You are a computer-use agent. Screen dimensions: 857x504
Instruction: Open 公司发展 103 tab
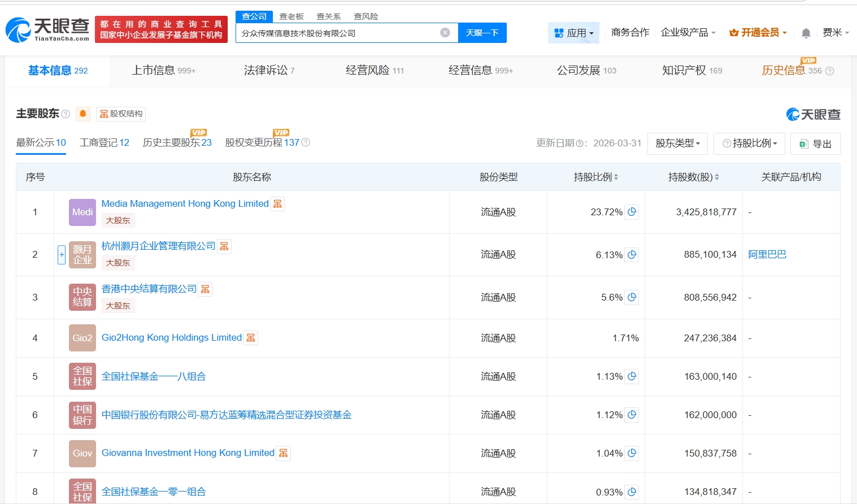(586, 71)
